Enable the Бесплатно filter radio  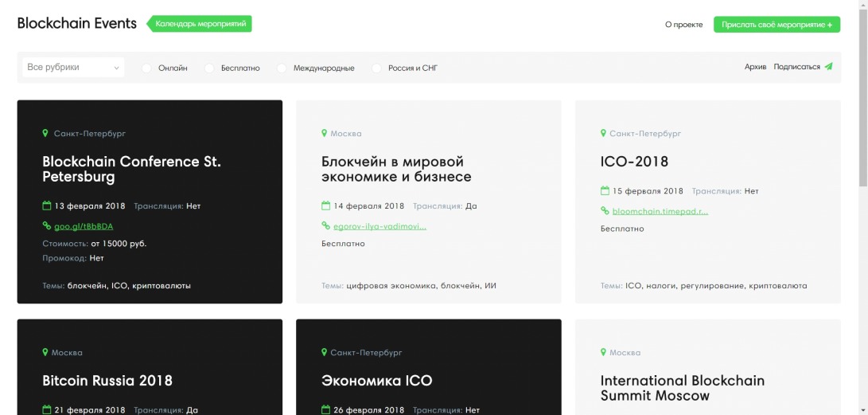coord(208,69)
